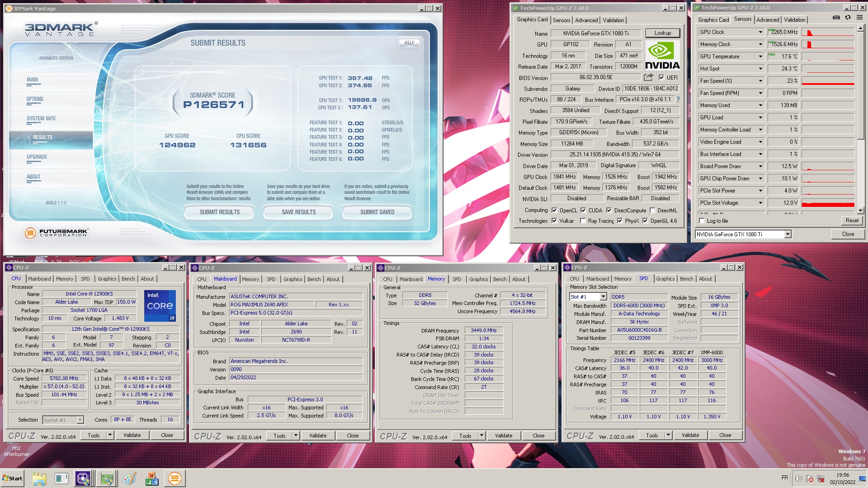Click the Intel Core i9 logo in CPU-Z
Screen dimensions: 868x488
click(x=160, y=306)
